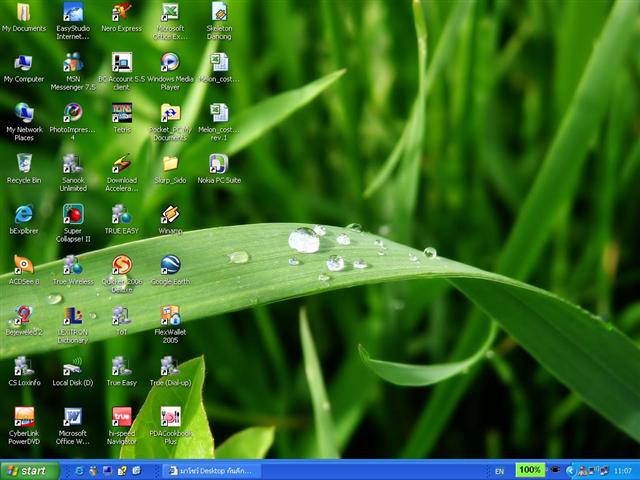640x480 pixels.
Task: Click the taskbar clock showing 11:07
Action: (x=623, y=471)
